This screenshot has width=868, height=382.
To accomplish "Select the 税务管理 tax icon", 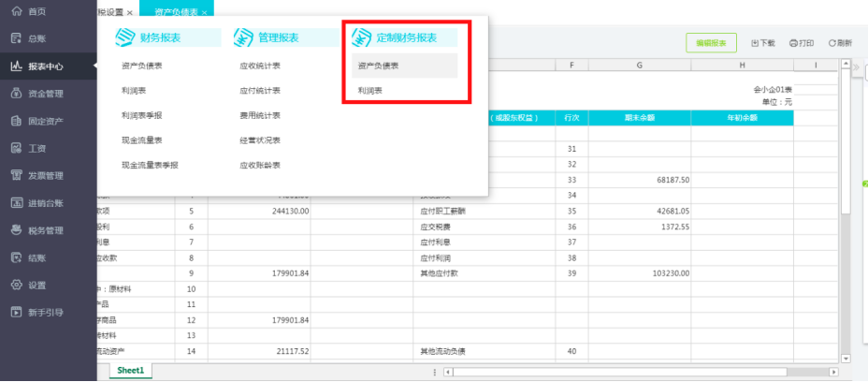I will 17,230.
